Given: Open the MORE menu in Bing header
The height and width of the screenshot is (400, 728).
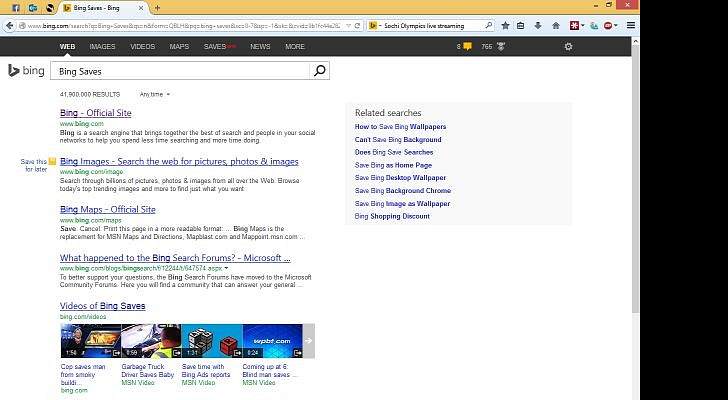Looking at the screenshot, I should pyautogui.click(x=294, y=46).
